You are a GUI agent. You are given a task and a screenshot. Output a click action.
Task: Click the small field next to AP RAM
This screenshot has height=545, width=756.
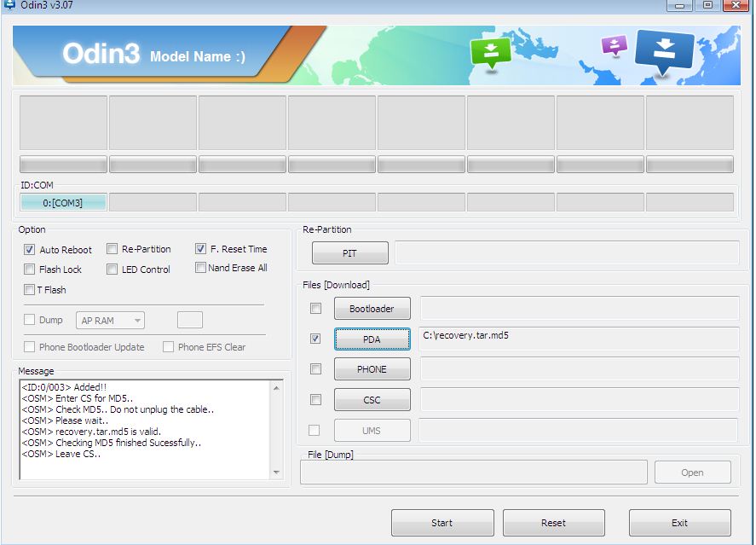[x=190, y=320]
